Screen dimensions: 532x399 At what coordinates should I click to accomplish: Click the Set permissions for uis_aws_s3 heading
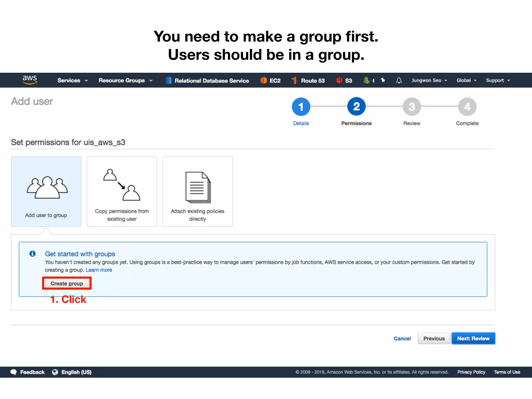[x=68, y=142]
